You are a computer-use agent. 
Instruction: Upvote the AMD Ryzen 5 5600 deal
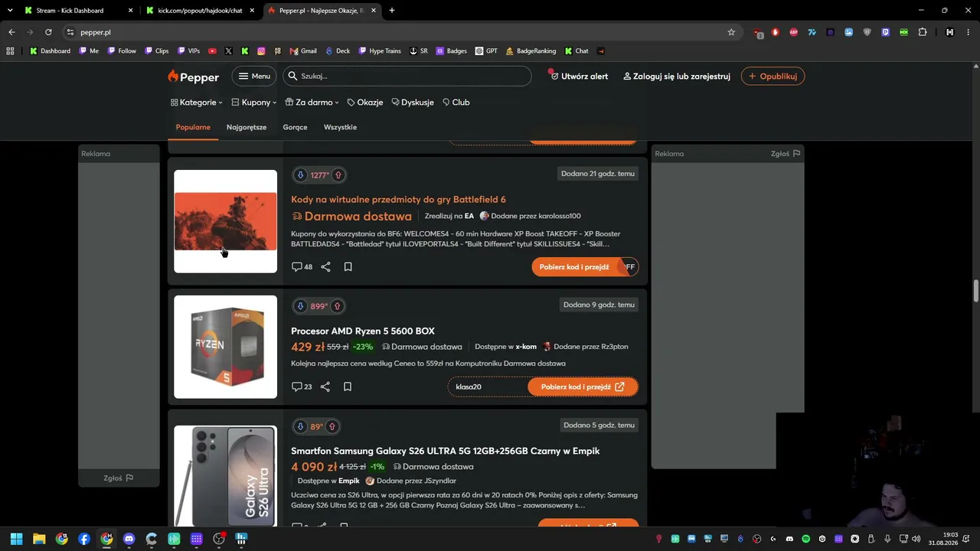click(337, 306)
